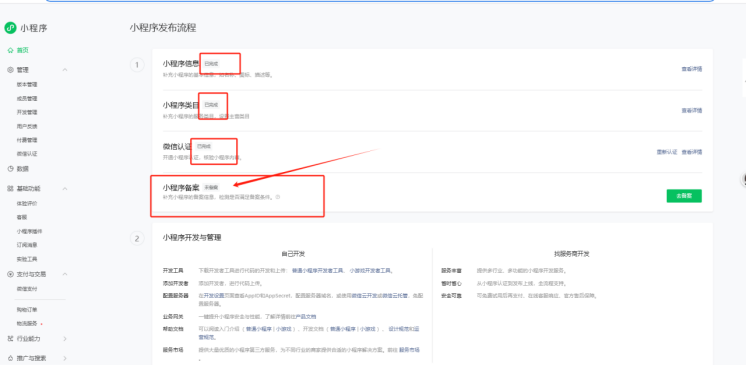Select 成员管理 menu item
This screenshot has height=365, width=747.
point(27,99)
